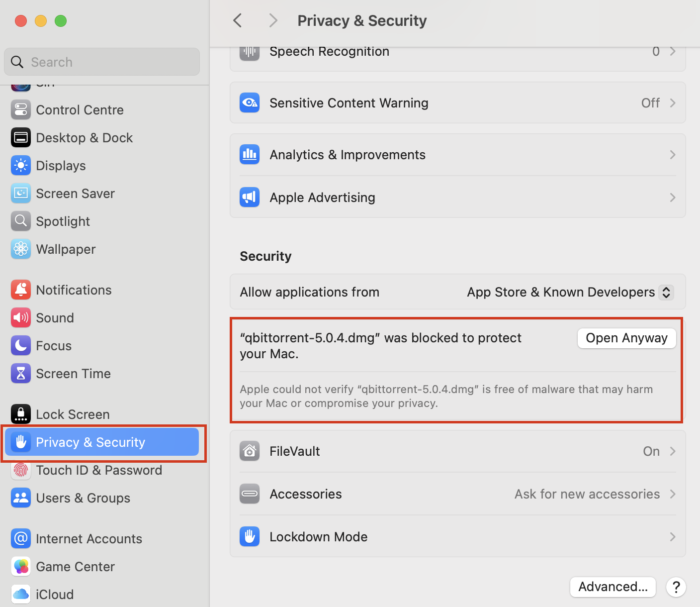Select Privacy & Security in sidebar
The width and height of the screenshot is (700, 607).
[x=90, y=442]
